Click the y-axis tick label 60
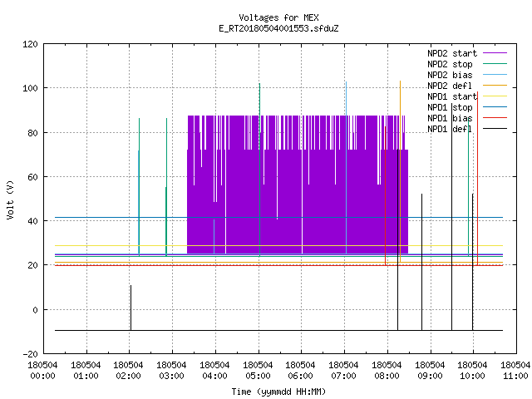This screenshot has height=399, width=532. point(32,177)
